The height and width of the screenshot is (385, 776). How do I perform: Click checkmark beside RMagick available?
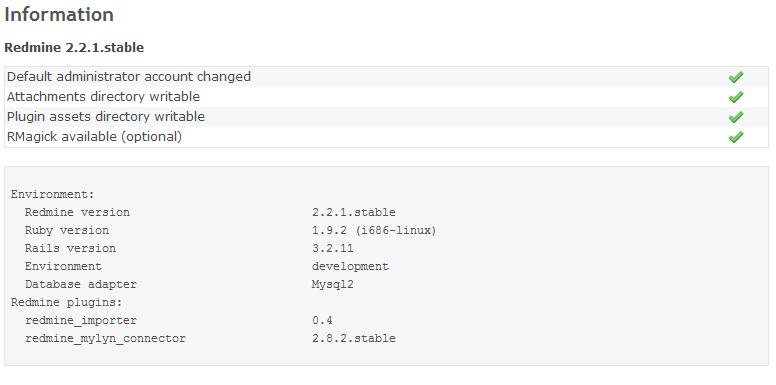pos(736,137)
